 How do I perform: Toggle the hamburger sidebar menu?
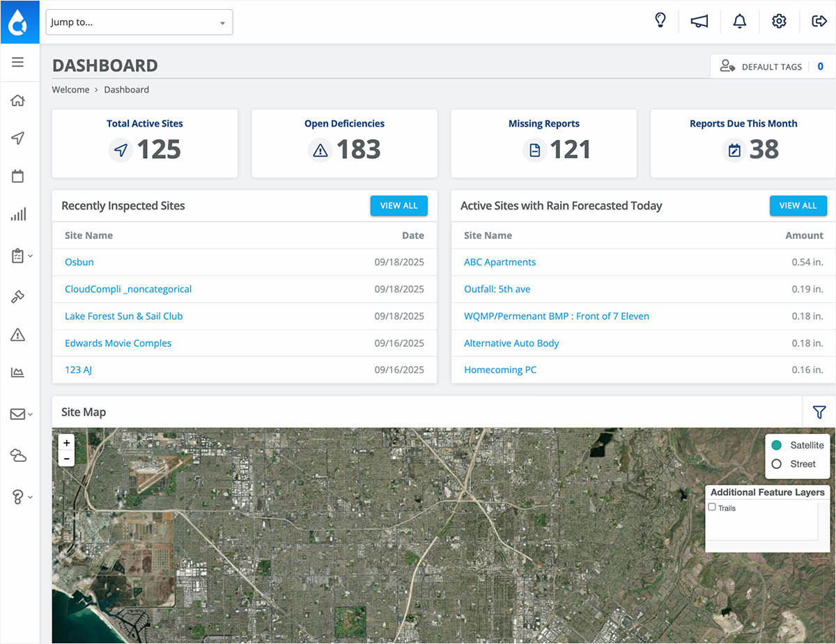click(x=18, y=63)
